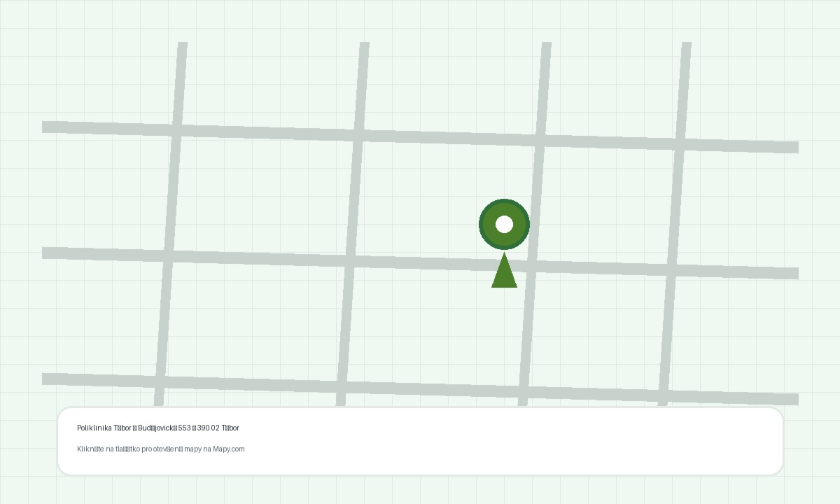This screenshot has width=840, height=504.
Task: Click the green triangle pointer below the pin
Action: coord(504,274)
